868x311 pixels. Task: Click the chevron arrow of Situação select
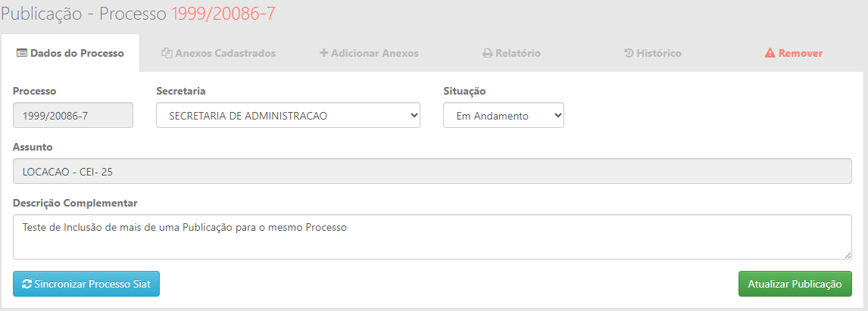(557, 116)
